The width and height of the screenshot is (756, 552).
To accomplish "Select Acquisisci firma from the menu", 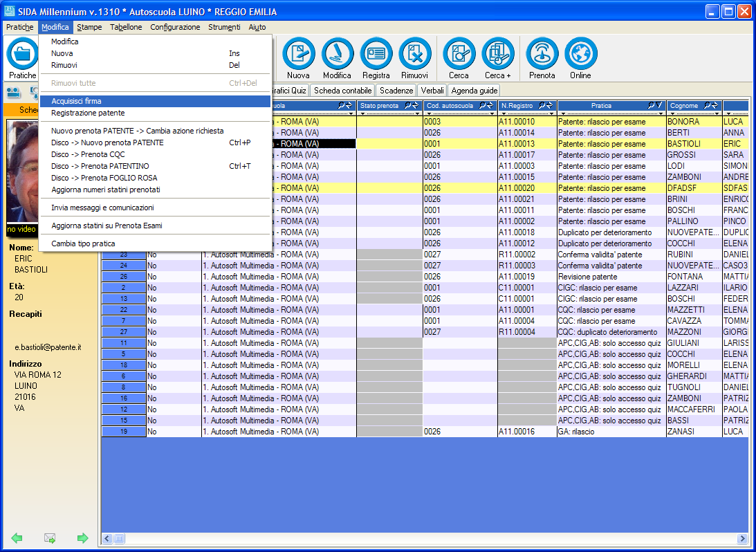I will pyautogui.click(x=76, y=101).
